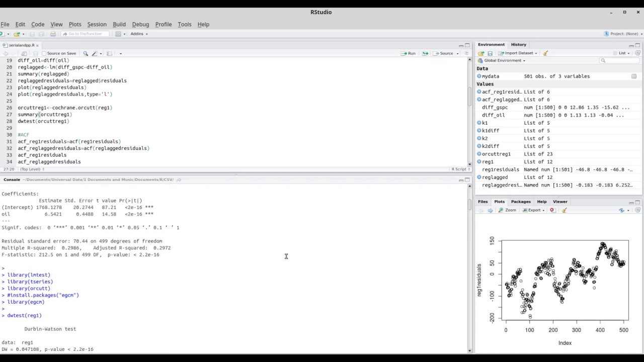Show in new window icon in the editor toolbar

[24, 53]
